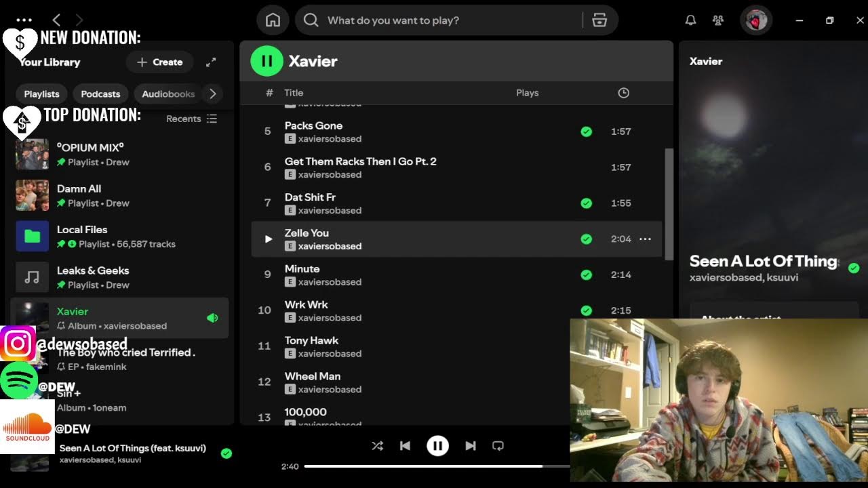The image size is (868, 488).
Task: Open the Xavier album in the library
Action: pyautogui.click(x=119, y=318)
